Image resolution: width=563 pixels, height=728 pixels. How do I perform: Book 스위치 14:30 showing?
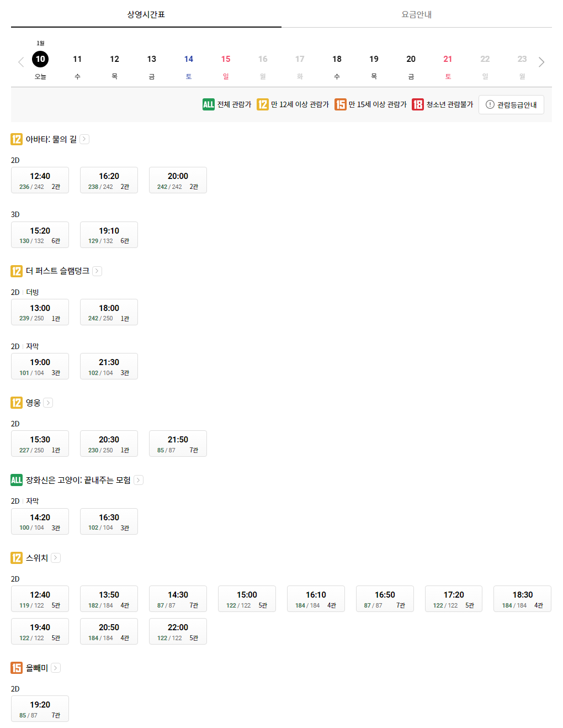tap(178, 599)
